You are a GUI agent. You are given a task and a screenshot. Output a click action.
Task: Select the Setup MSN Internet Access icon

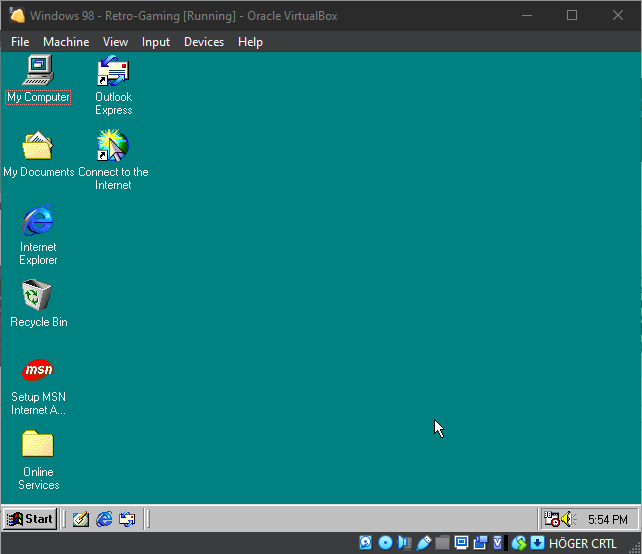pos(38,370)
